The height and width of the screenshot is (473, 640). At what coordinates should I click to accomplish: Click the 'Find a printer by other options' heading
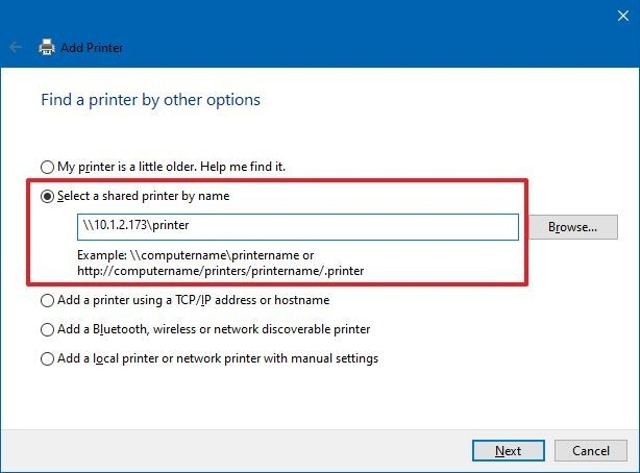150,100
